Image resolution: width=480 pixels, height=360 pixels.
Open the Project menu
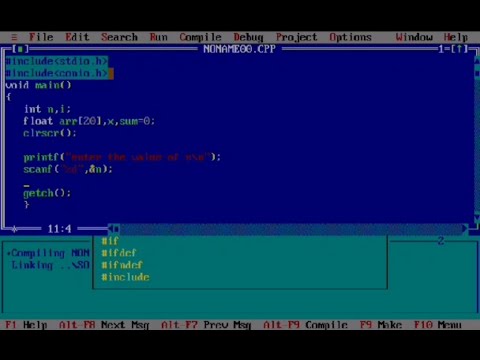[x=297, y=37]
